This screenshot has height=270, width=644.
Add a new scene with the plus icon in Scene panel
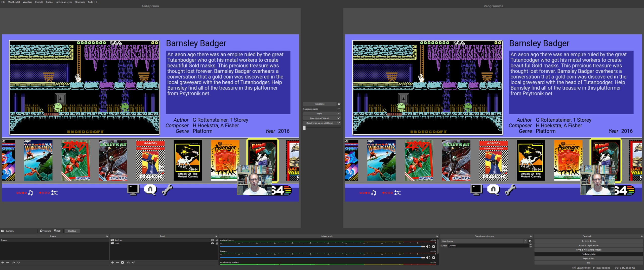3,262
